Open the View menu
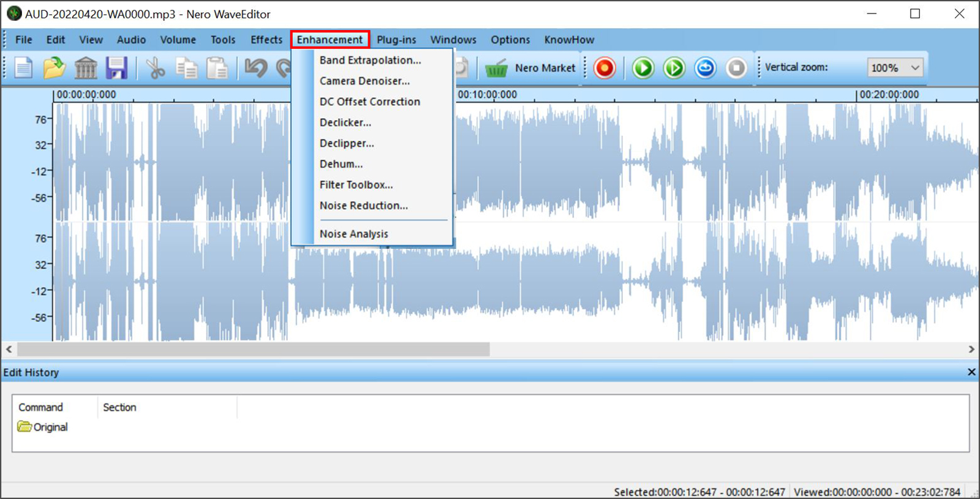This screenshot has width=980, height=499. point(91,40)
